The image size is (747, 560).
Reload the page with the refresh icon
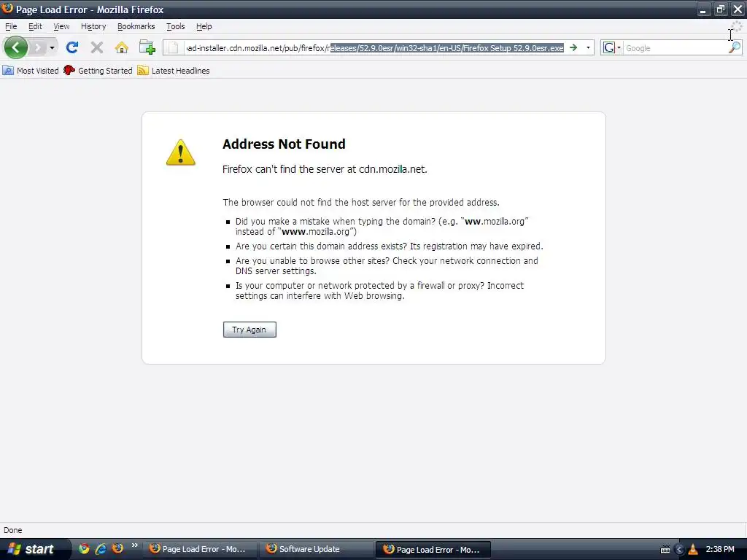(x=72, y=47)
